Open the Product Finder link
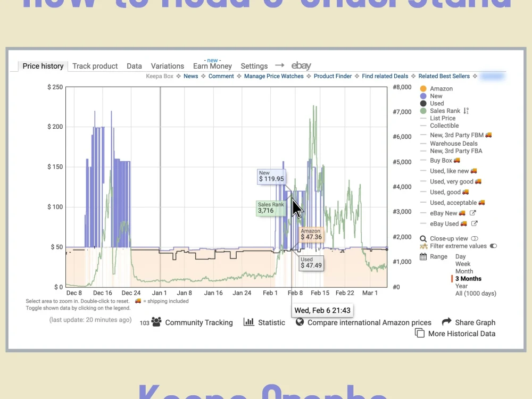The width and height of the screenshot is (532, 399). [x=332, y=76]
